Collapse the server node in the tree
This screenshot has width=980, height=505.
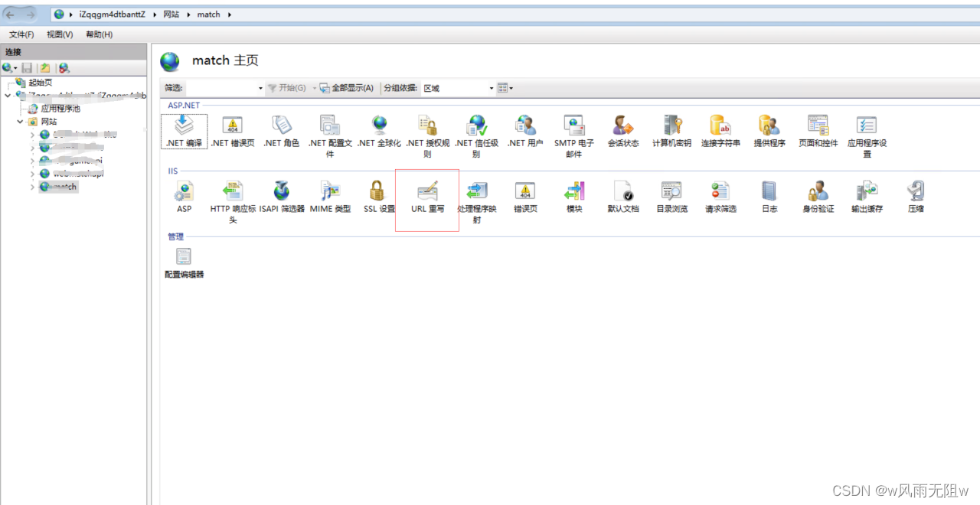[8, 96]
